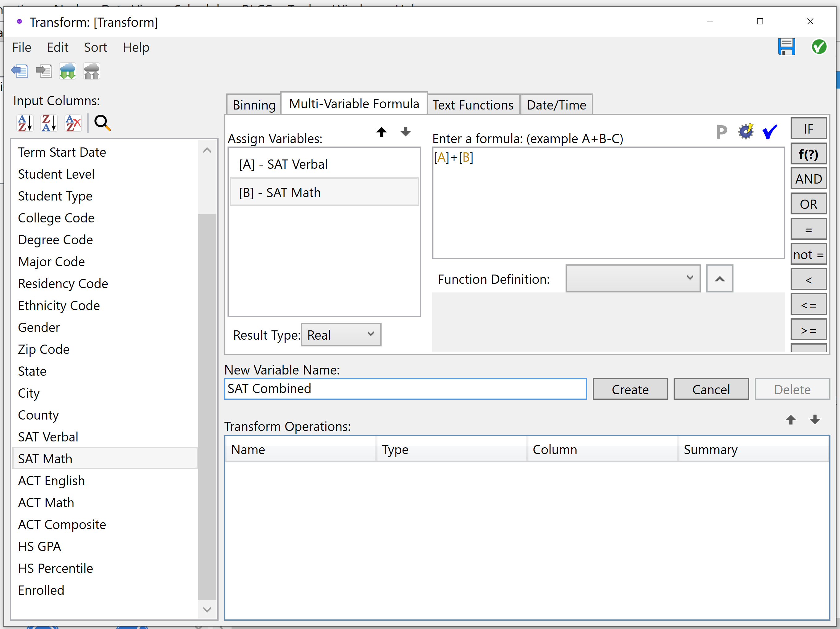Sort input columns A to Z
This screenshot has height=629, width=840.
(x=25, y=123)
